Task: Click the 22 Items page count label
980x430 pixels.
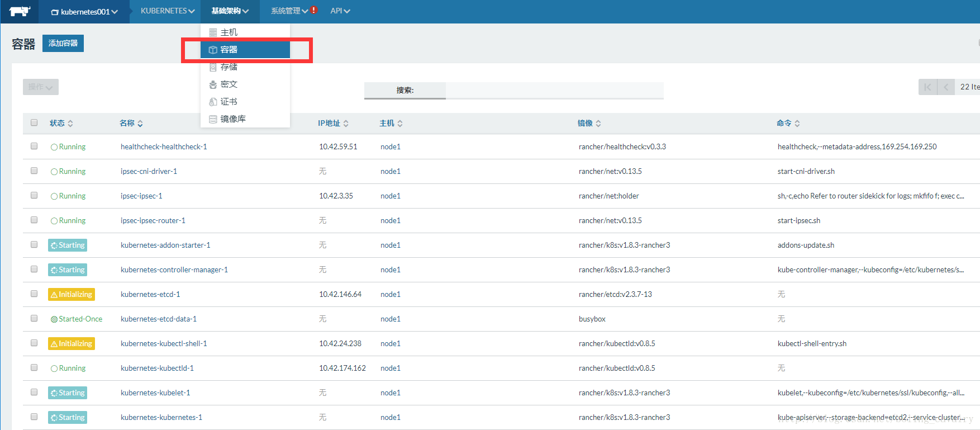Action: [970, 87]
